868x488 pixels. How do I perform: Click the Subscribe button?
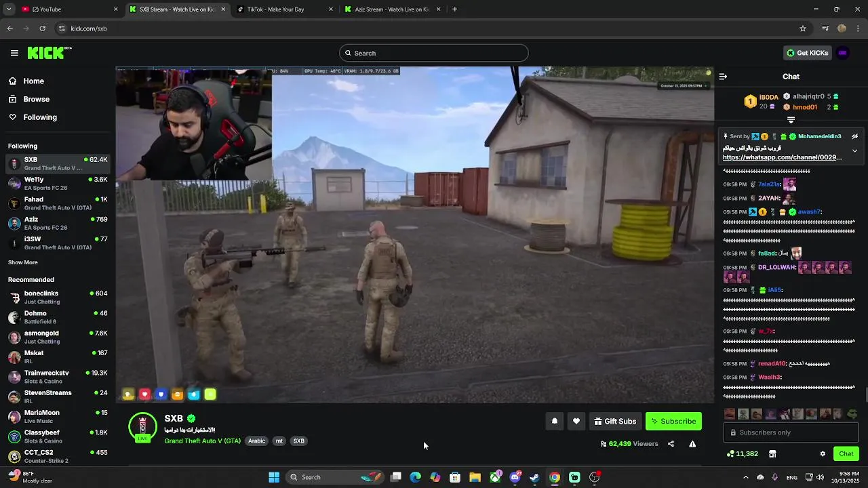673,422
